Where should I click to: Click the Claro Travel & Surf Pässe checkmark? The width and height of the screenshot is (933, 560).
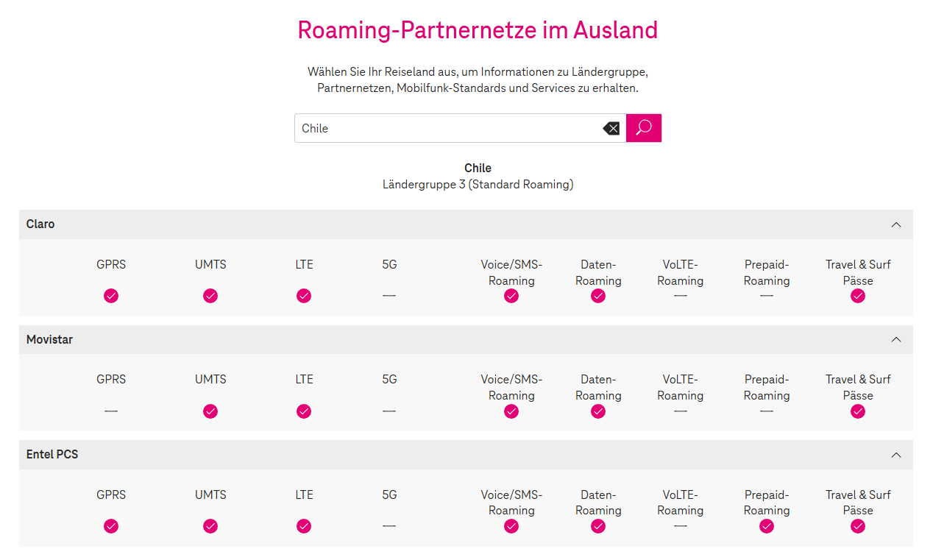click(x=858, y=296)
